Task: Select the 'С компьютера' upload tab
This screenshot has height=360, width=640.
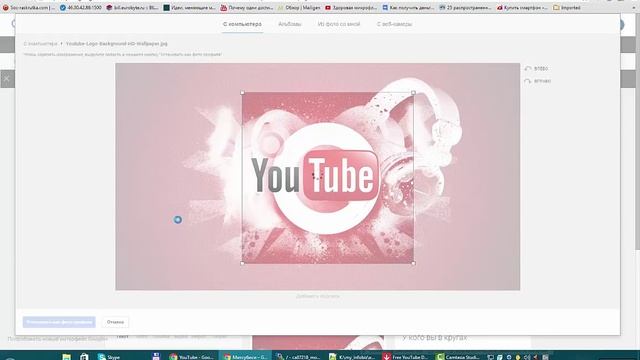Action: pyautogui.click(x=242, y=24)
